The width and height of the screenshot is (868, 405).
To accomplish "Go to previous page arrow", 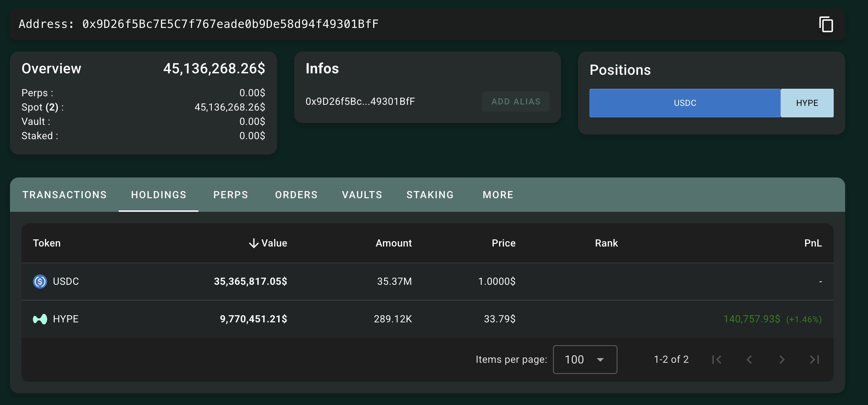I will [749, 360].
